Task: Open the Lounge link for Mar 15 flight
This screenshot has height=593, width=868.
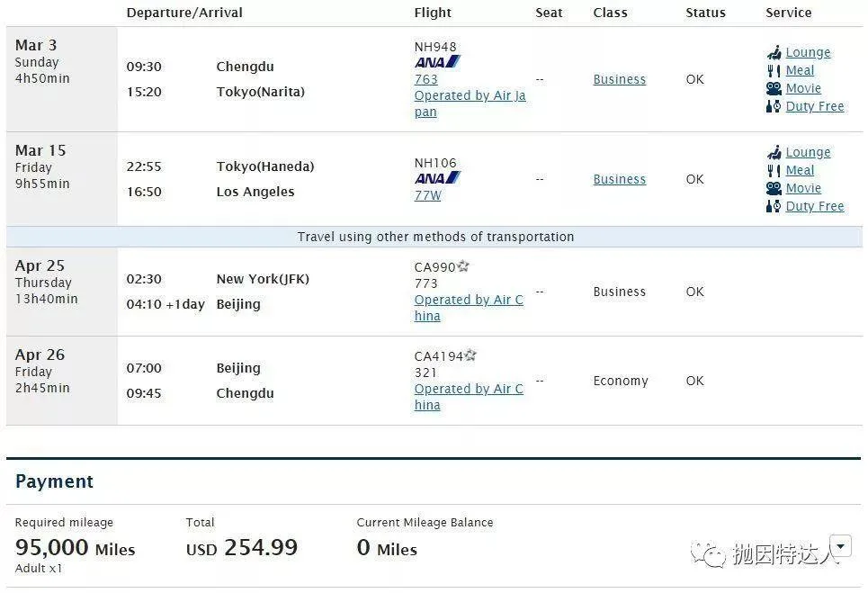Action: [809, 152]
